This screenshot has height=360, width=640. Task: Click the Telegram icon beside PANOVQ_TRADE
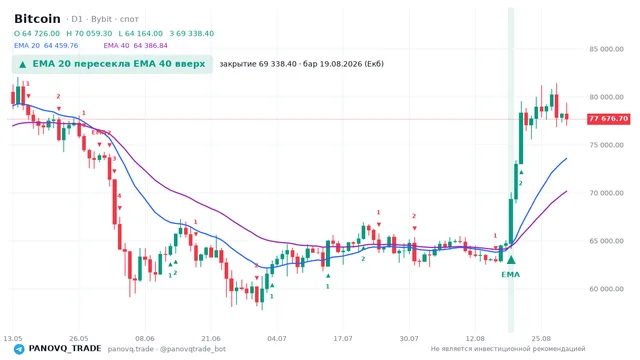19,349
